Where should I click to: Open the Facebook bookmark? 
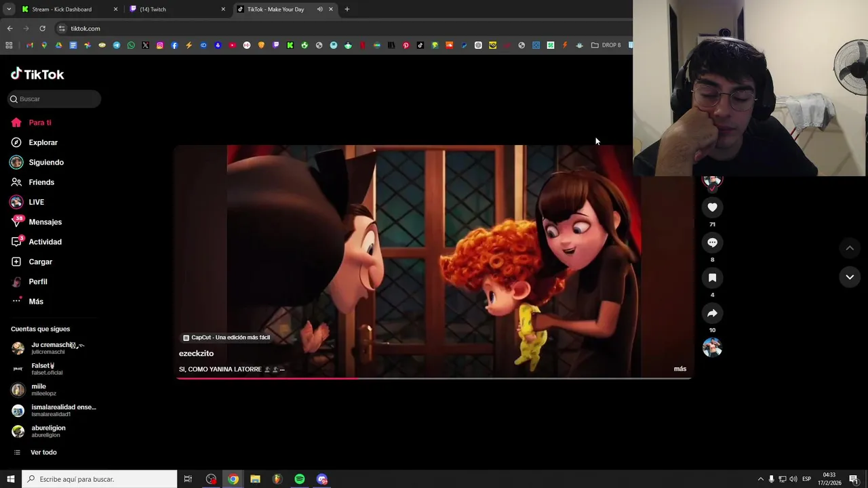174,45
